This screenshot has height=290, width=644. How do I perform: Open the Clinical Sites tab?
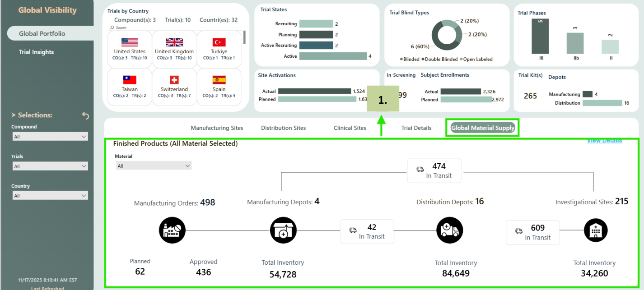pos(350,128)
